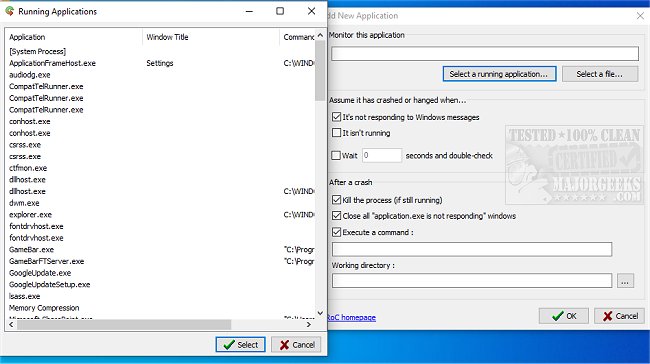This screenshot has width=650, height=364.
Task: Toggle "It's not responding to Windows messages"
Action: pos(336,117)
